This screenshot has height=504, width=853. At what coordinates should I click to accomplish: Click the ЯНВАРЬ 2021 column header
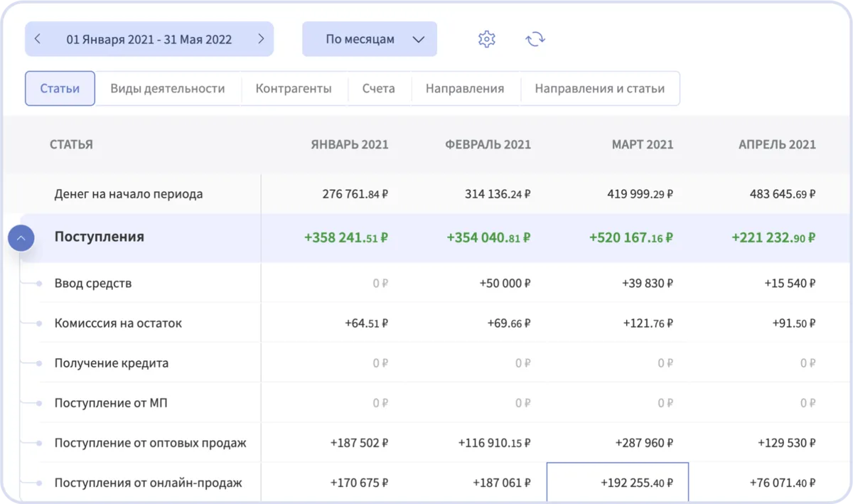coord(350,144)
